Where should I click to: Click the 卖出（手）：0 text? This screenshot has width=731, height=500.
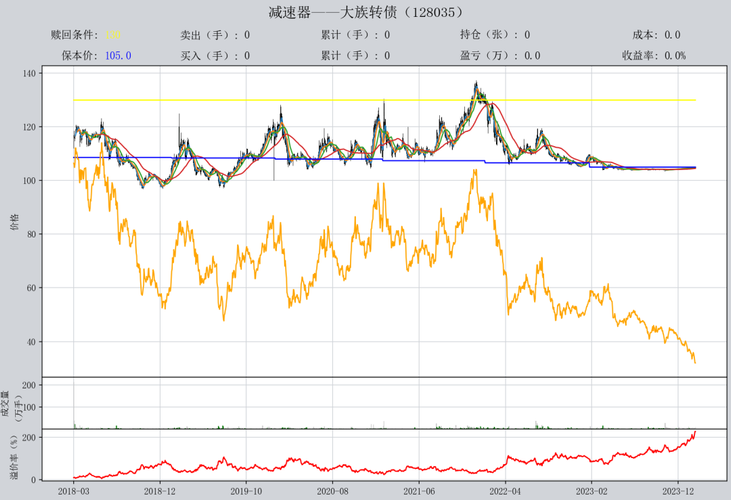[215, 35]
